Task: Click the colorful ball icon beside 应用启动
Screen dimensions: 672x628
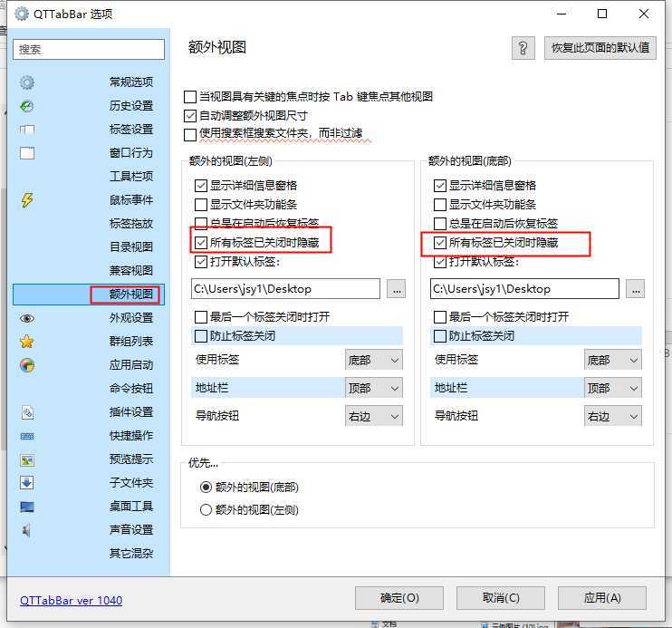Action: point(27,365)
